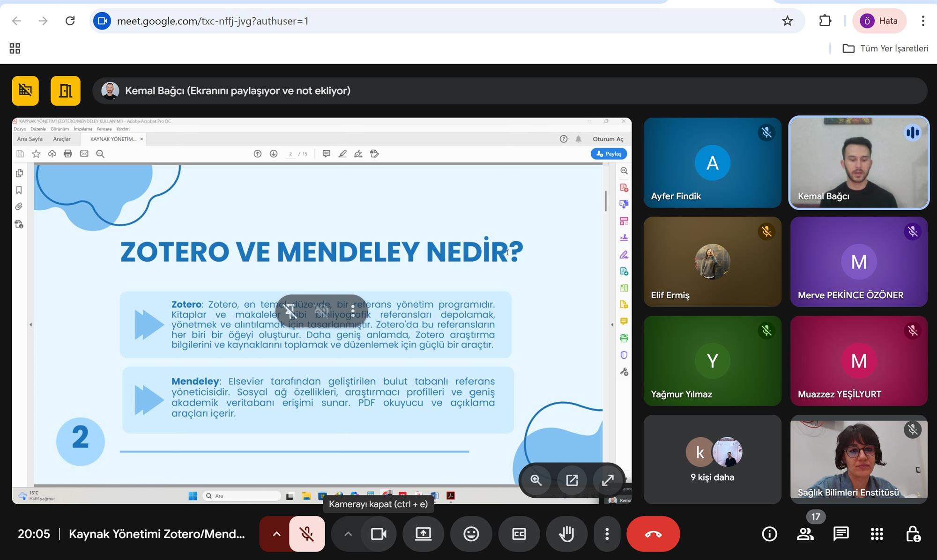
Task: Open the three-dot options on the presentation overlay
Action: pos(353,311)
